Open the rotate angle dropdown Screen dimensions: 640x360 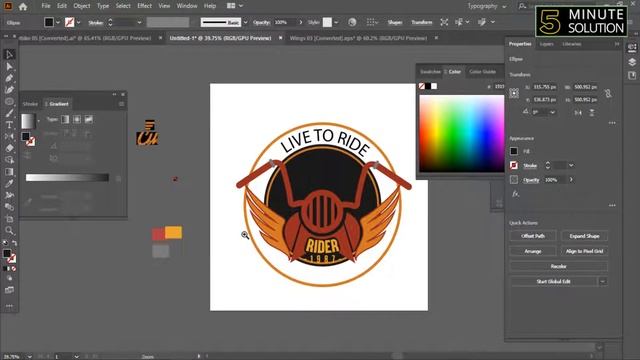tap(553, 112)
